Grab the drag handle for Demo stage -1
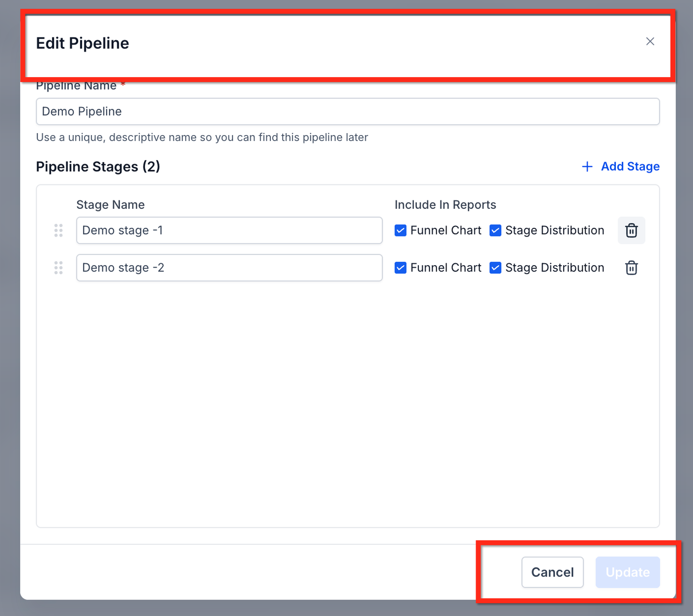 point(58,231)
